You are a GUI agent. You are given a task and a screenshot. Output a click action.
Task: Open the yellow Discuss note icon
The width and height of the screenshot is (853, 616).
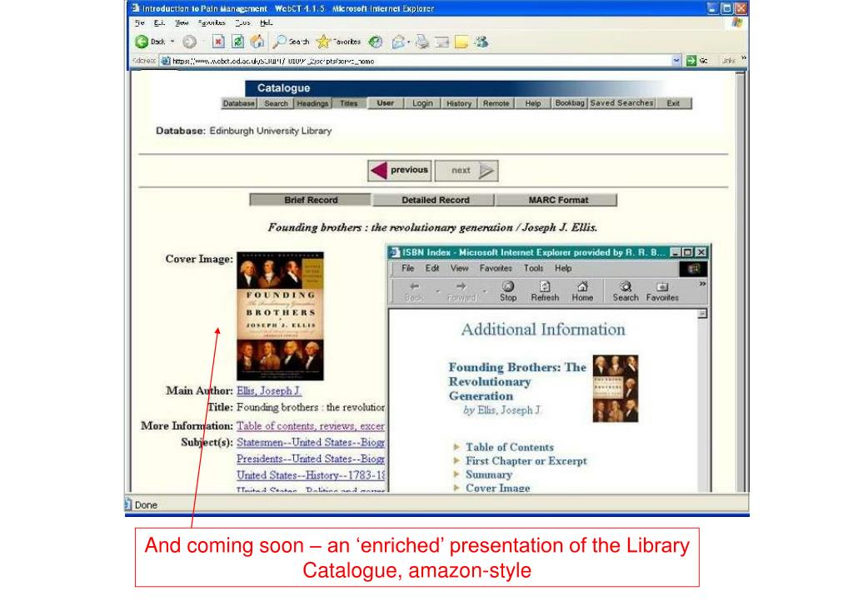461,42
